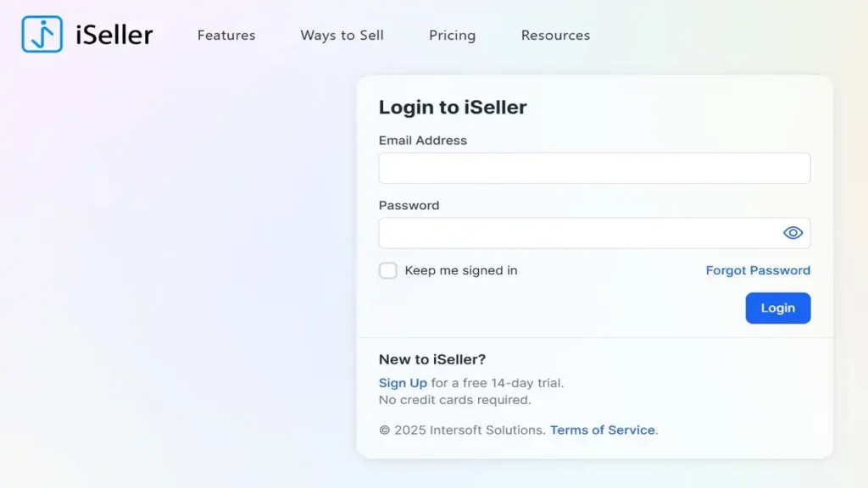Focus the Password input field

(576, 233)
